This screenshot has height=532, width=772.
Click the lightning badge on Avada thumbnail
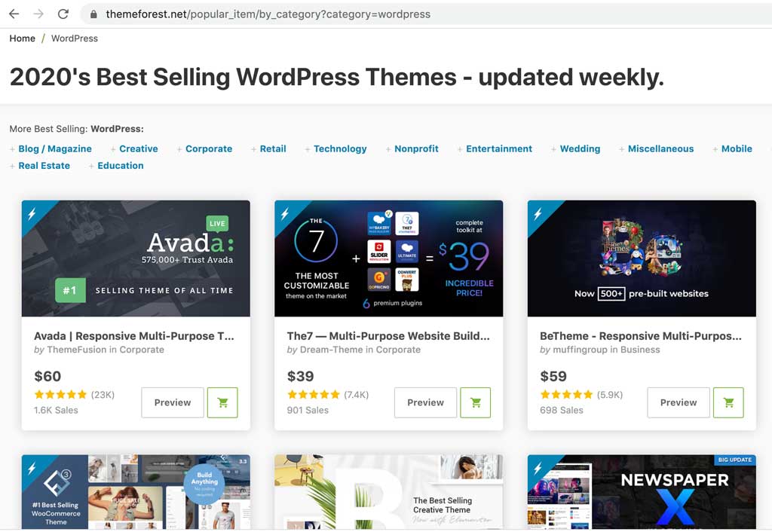pyautogui.click(x=32, y=213)
